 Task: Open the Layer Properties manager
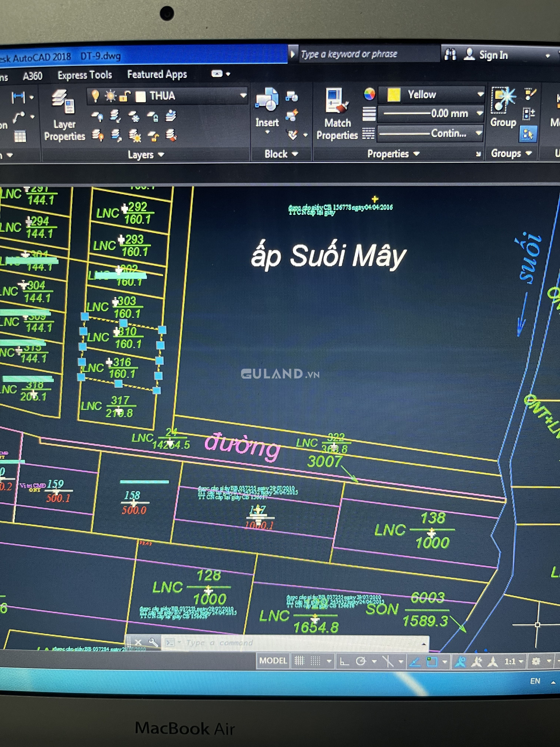click(x=64, y=115)
